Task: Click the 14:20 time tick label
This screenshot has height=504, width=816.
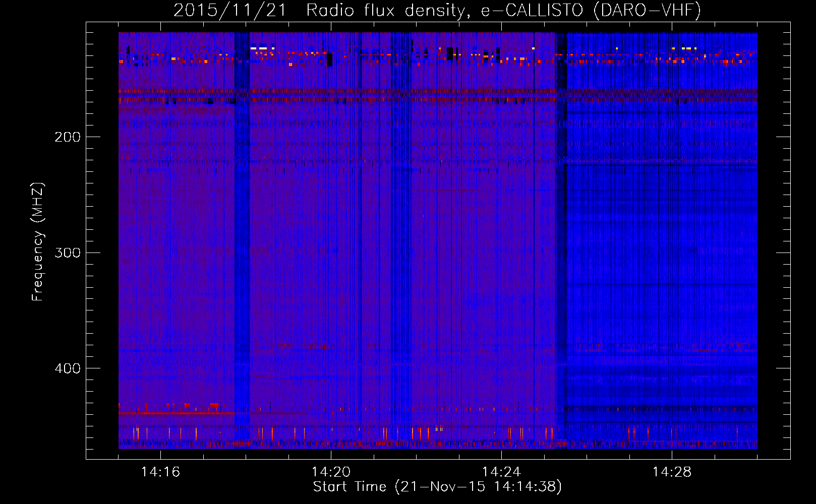Action: (x=331, y=472)
